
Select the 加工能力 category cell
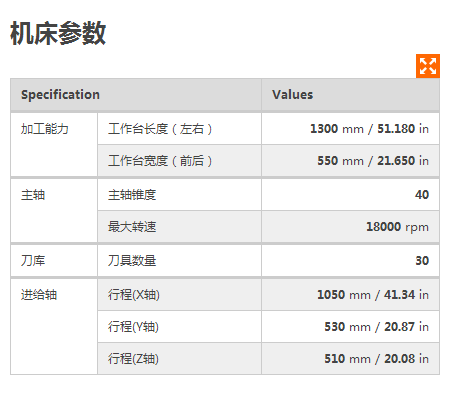54,145
